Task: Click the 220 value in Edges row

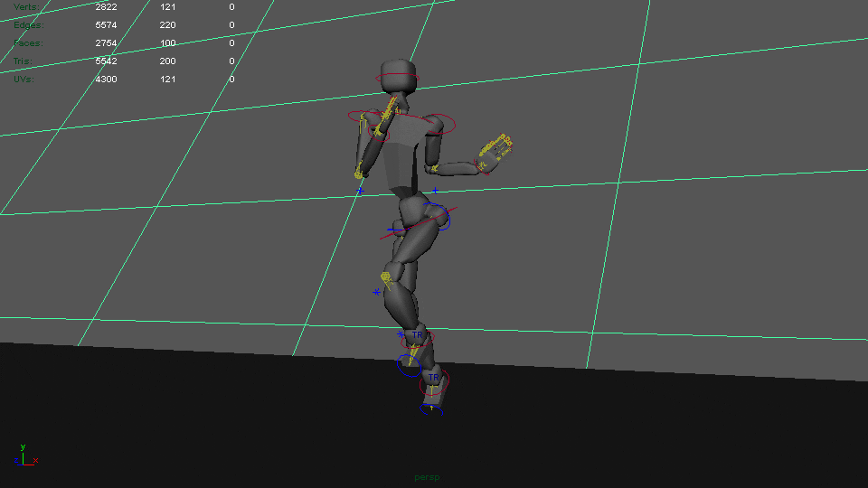Action: 168,25
